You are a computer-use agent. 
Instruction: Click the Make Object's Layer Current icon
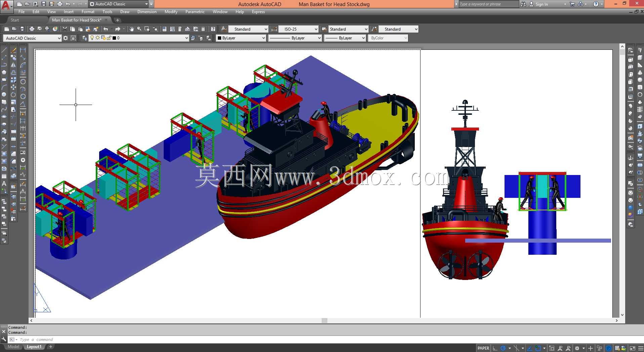[x=193, y=38]
